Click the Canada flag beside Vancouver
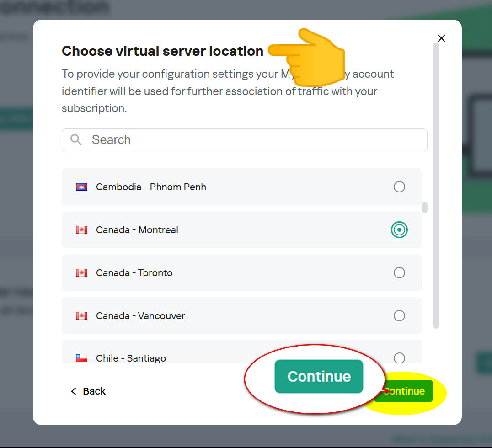This screenshot has height=448, width=492. click(81, 315)
